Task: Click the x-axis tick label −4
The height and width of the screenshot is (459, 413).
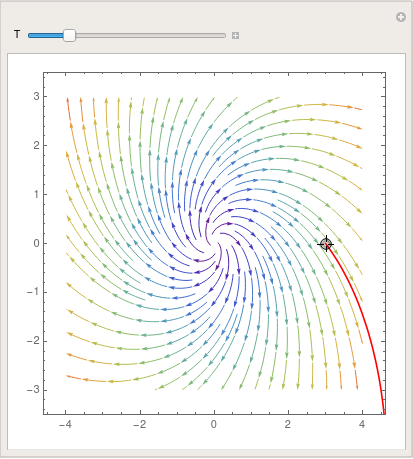Action: coord(65,424)
